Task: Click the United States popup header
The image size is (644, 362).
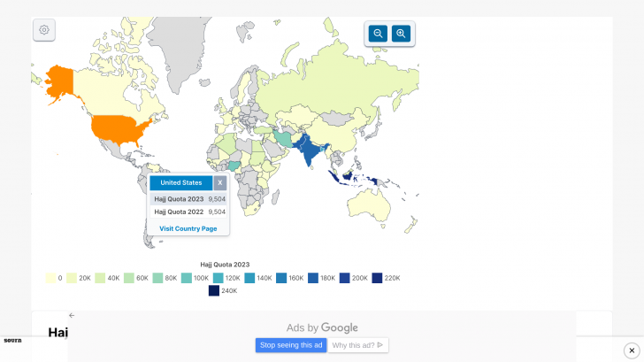Action: pos(180,183)
